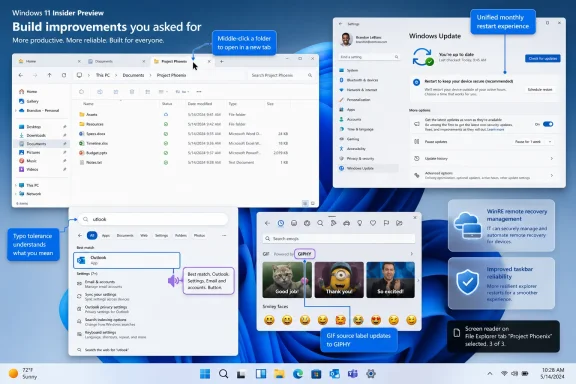576x384 pixels.
Task: Switch File Explorer to details view layout
Action: coord(305,203)
